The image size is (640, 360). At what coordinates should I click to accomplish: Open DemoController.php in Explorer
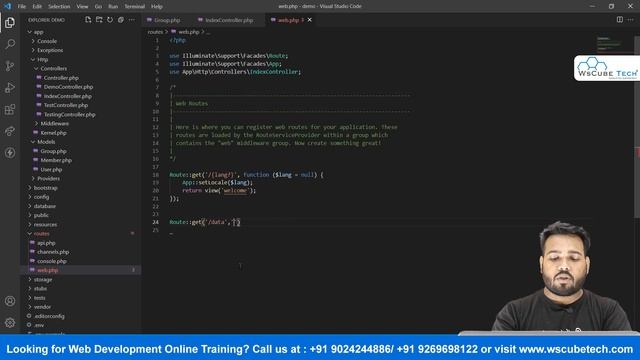tap(68, 87)
